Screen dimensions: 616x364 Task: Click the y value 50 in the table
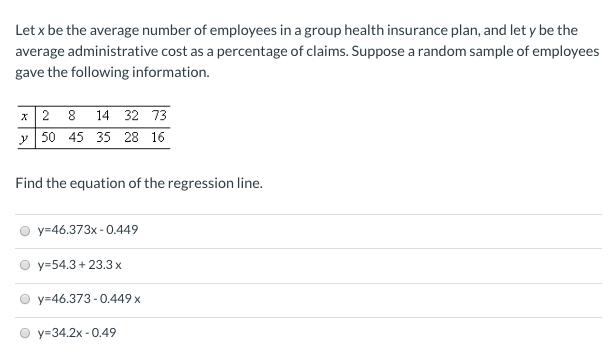(48, 137)
